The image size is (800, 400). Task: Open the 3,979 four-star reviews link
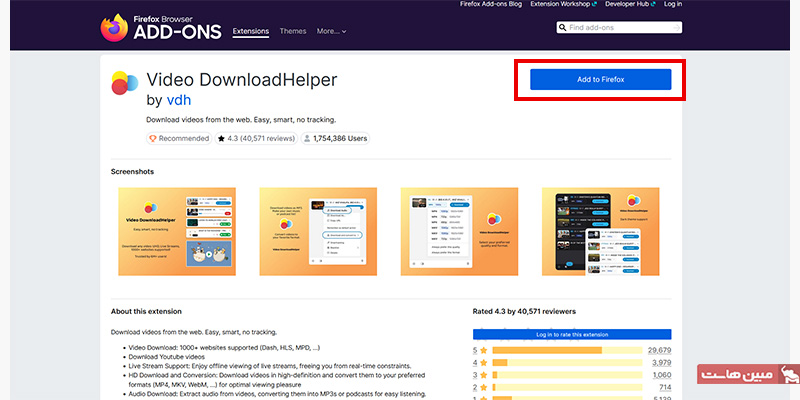(661, 363)
